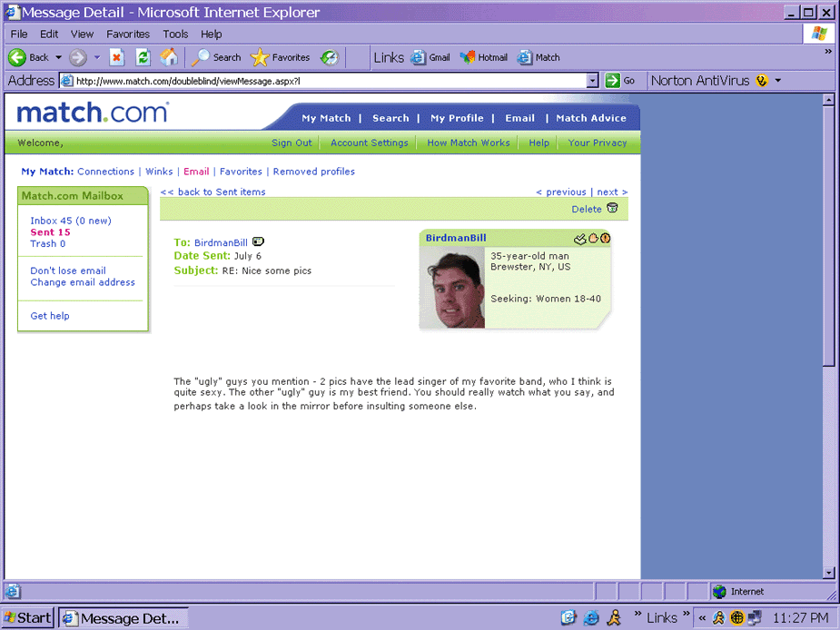840x630 pixels.
Task: Click the match.com logo
Action: point(92,113)
